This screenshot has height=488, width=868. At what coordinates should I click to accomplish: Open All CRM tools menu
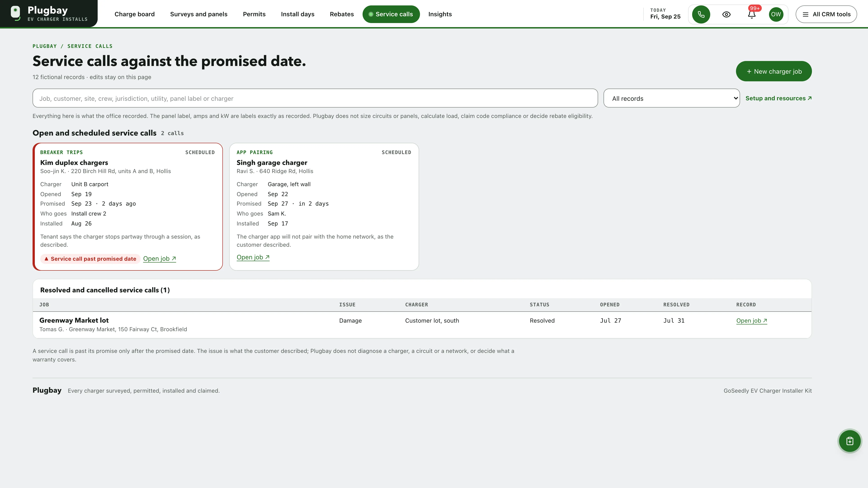coord(826,14)
